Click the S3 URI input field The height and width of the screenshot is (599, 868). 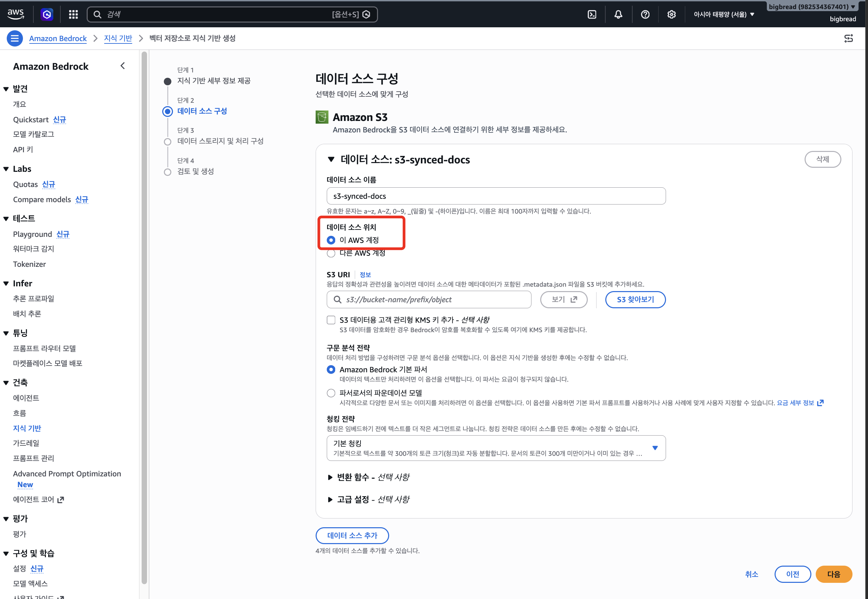point(429,299)
